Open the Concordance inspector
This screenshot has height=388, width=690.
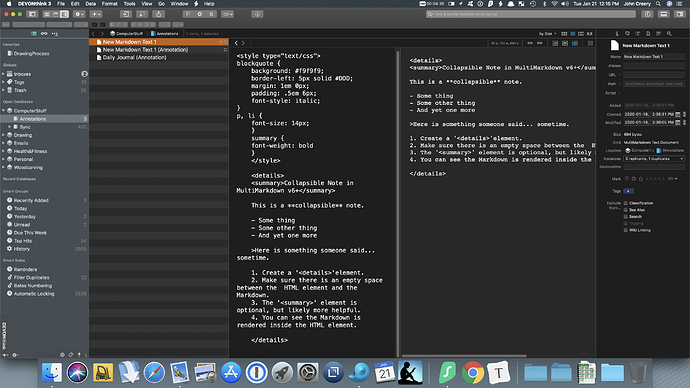[659, 33]
